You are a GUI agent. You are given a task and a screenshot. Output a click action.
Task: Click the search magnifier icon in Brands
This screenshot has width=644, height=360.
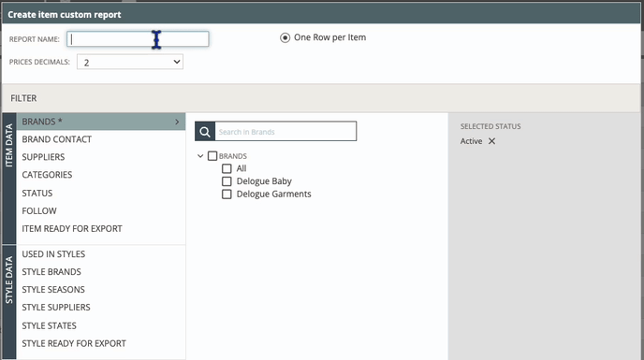(x=205, y=131)
